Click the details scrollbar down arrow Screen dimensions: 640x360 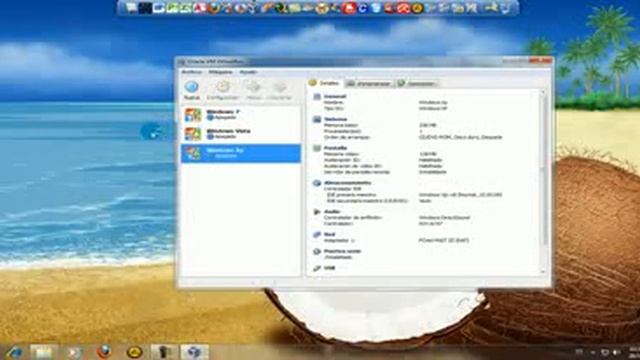point(543,271)
